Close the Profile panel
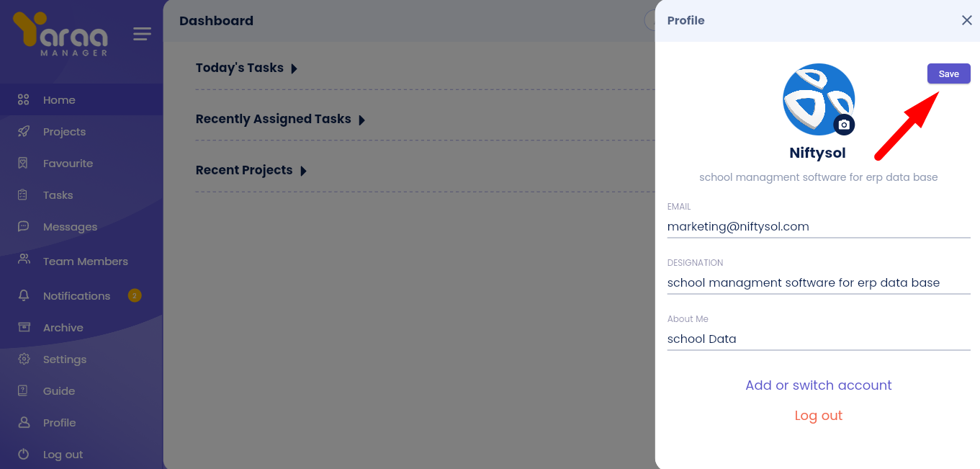The image size is (980, 469). pos(967,20)
